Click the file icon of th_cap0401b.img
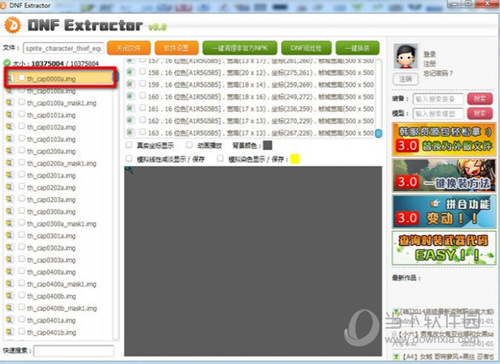 click(9, 332)
